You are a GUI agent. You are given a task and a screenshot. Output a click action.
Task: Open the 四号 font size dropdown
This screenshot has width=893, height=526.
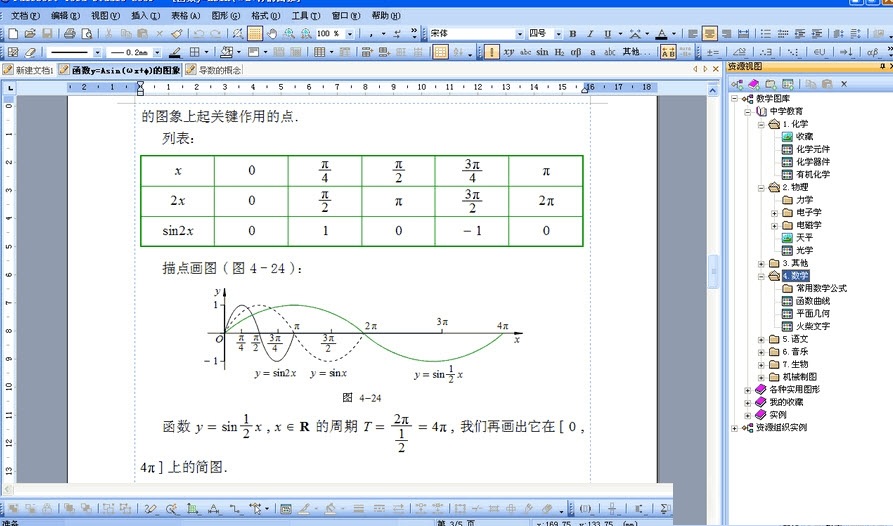tap(558, 34)
